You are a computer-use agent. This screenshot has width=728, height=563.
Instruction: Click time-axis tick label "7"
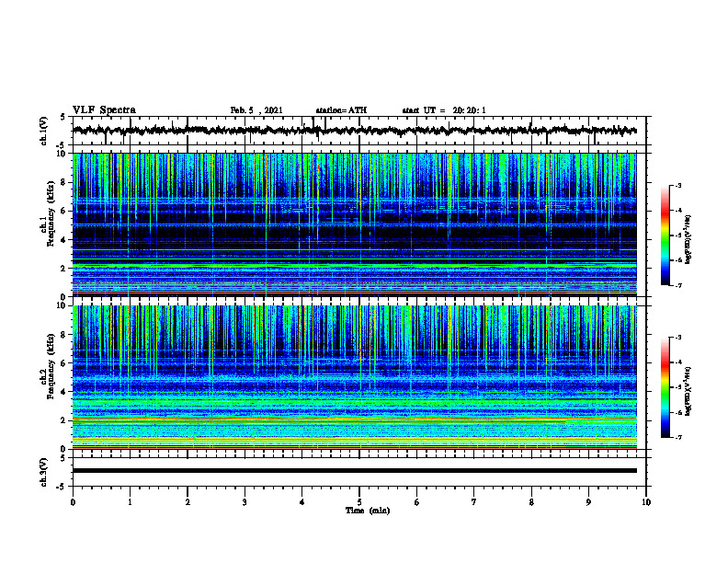(474, 502)
